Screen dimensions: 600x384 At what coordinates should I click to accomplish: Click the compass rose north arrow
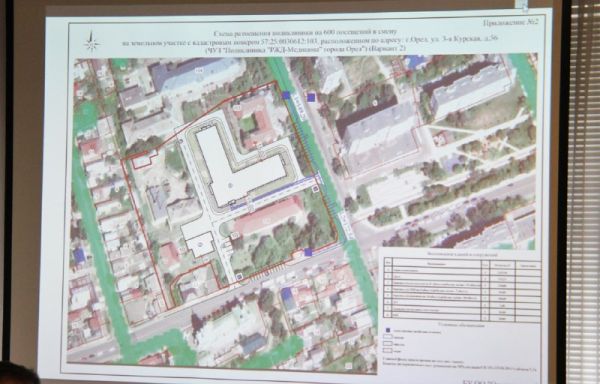click(92, 42)
